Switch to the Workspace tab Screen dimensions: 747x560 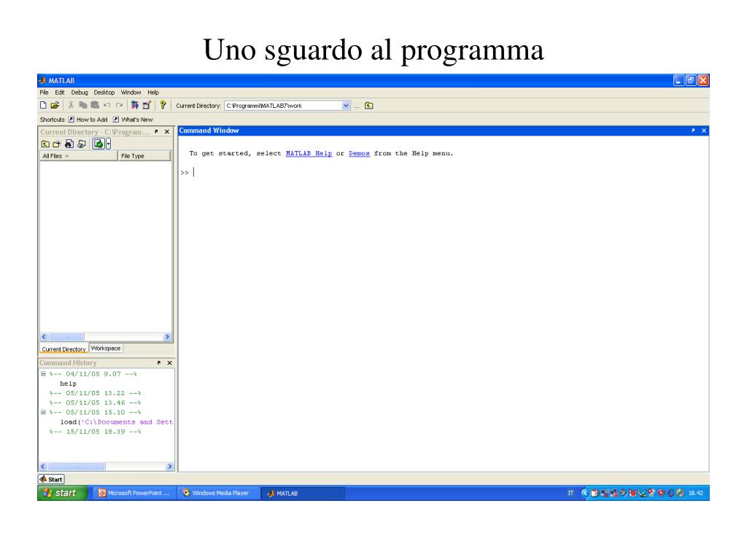tap(106, 348)
